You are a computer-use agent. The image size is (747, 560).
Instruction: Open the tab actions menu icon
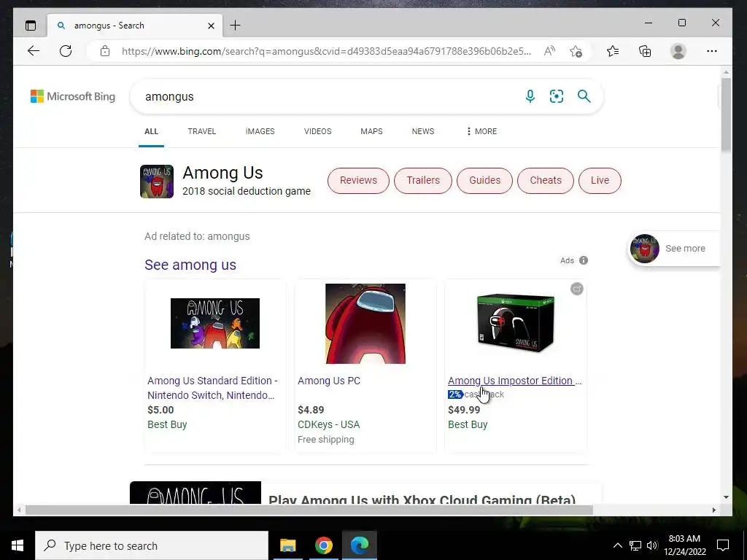click(x=31, y=26)
